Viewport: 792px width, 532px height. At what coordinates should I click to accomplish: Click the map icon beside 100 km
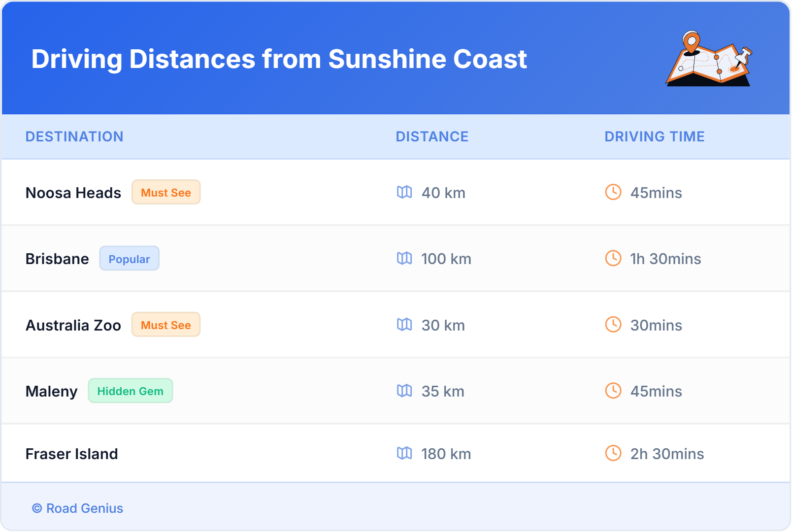[x=404, y=258]
